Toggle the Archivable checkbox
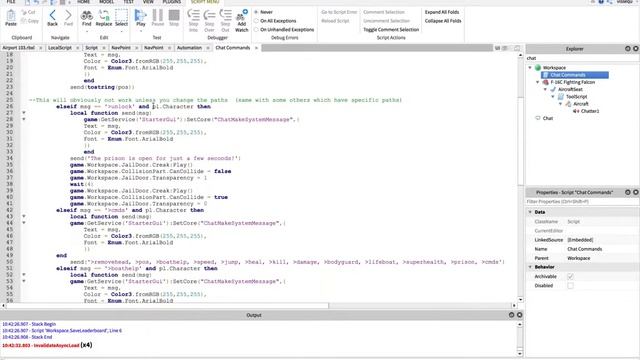The height and width of the screenshot is (360, 640). (570, 276)
